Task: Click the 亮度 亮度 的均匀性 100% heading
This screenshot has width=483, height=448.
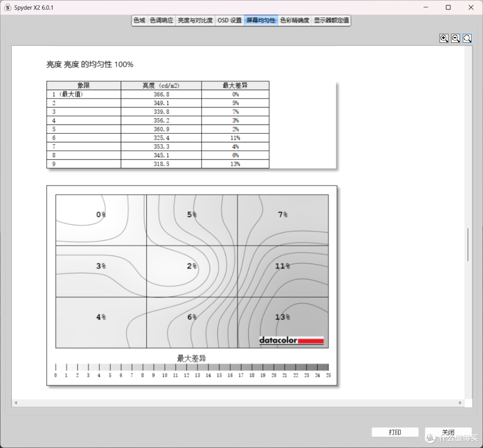Action: (x=89, y=64)
